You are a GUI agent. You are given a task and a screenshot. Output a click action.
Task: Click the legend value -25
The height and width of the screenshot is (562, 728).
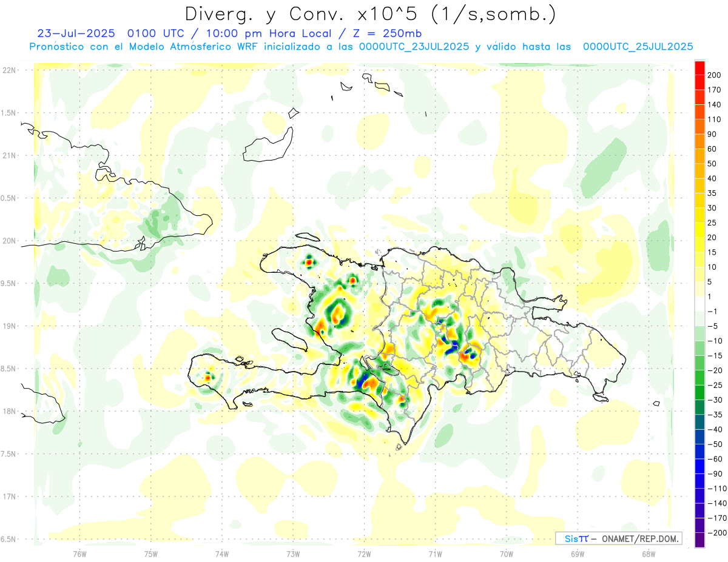716,385
